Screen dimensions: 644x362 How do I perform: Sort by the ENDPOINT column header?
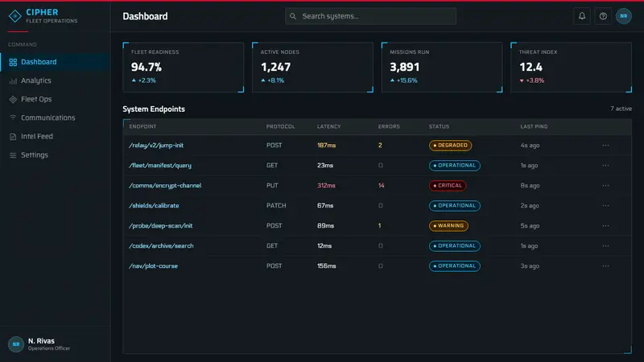pos(142,126)
